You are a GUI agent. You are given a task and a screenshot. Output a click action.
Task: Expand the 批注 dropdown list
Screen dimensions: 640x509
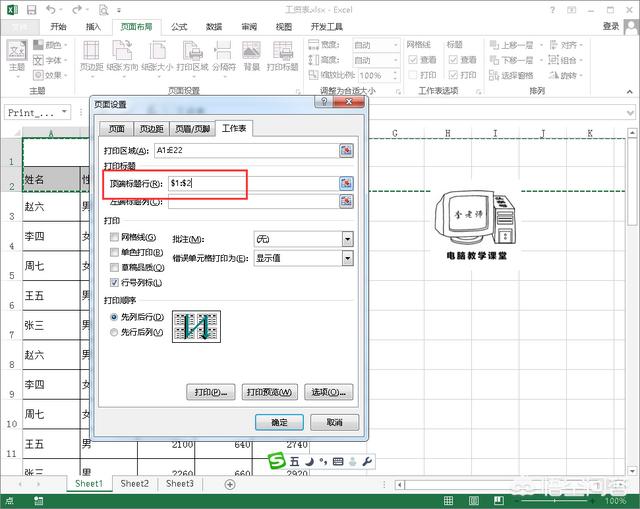347,239
